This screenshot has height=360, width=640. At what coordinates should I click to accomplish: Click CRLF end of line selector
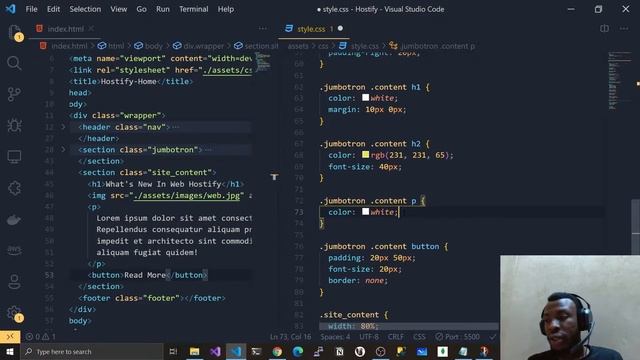[396, 337]
